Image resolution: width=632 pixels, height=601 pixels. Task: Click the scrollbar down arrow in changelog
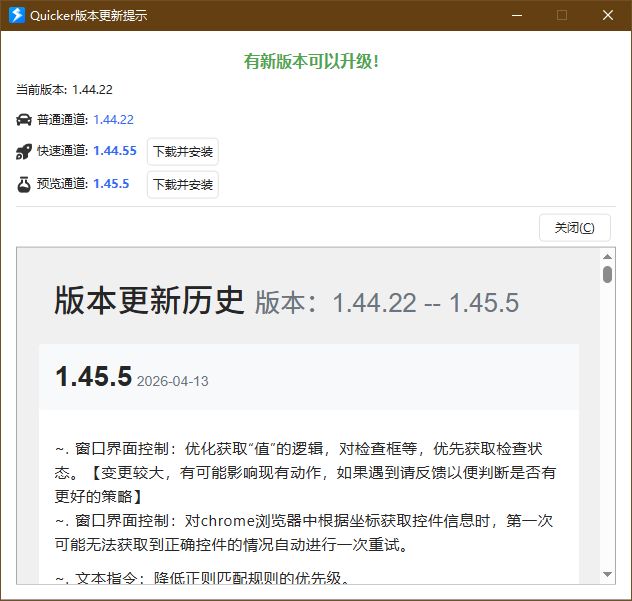[607, 574]
